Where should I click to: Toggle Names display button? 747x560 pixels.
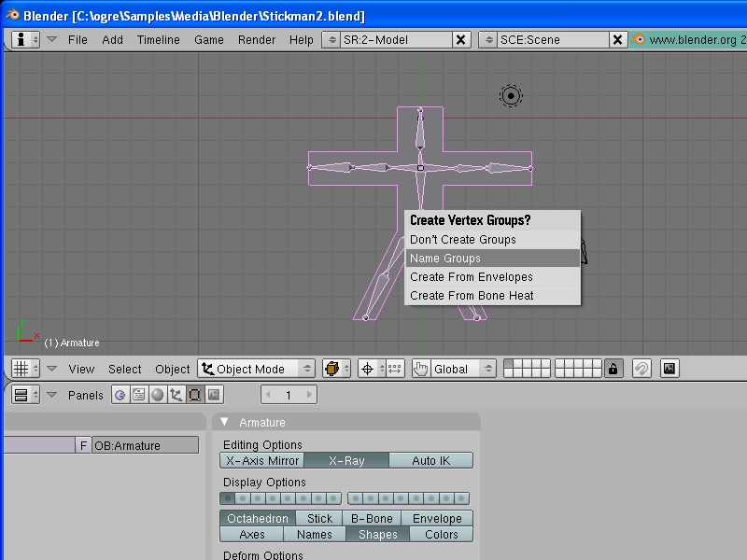coord(315,534)
